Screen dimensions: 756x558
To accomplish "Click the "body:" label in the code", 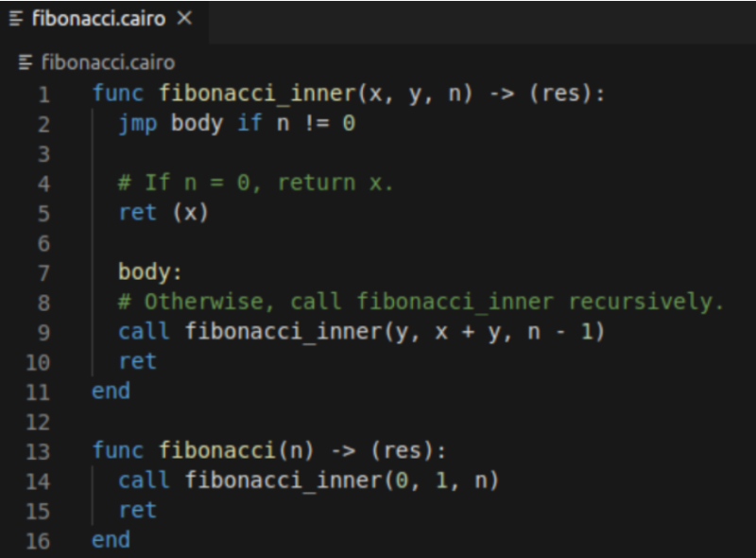I will coord(149,272).
